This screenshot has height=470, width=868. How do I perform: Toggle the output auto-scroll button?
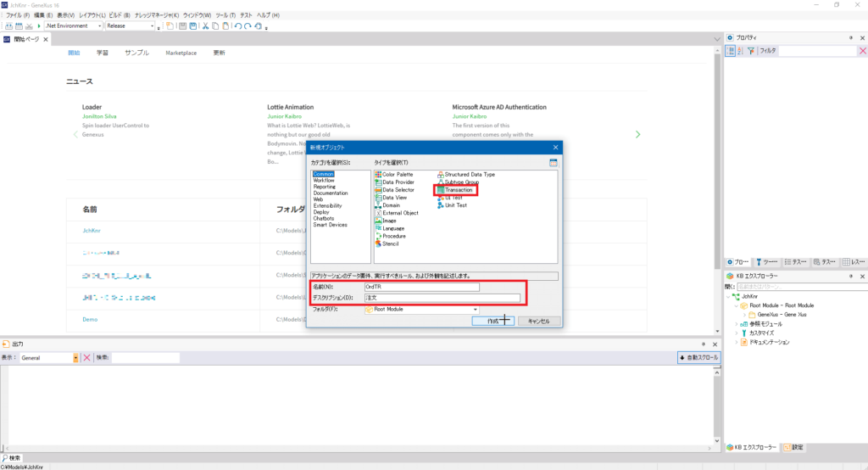coord(698,357)
